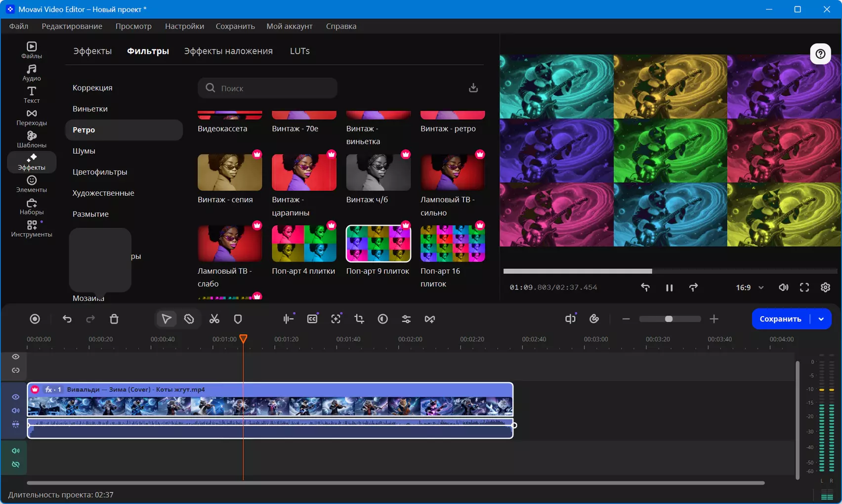This screenshot has height=504, width=842.
Task: Hide the video track using eye icon
Action: click(x=16, y=397)
